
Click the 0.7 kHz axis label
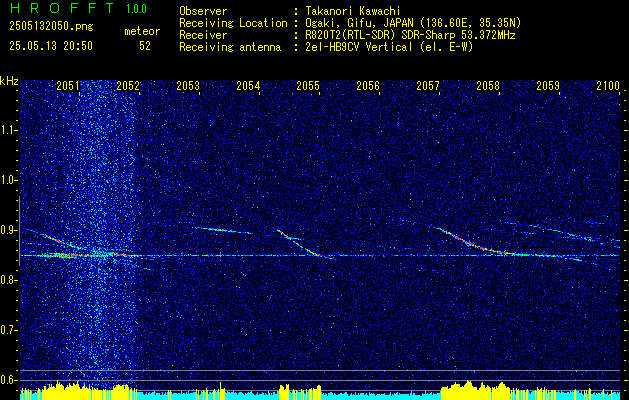pos(8,330)
